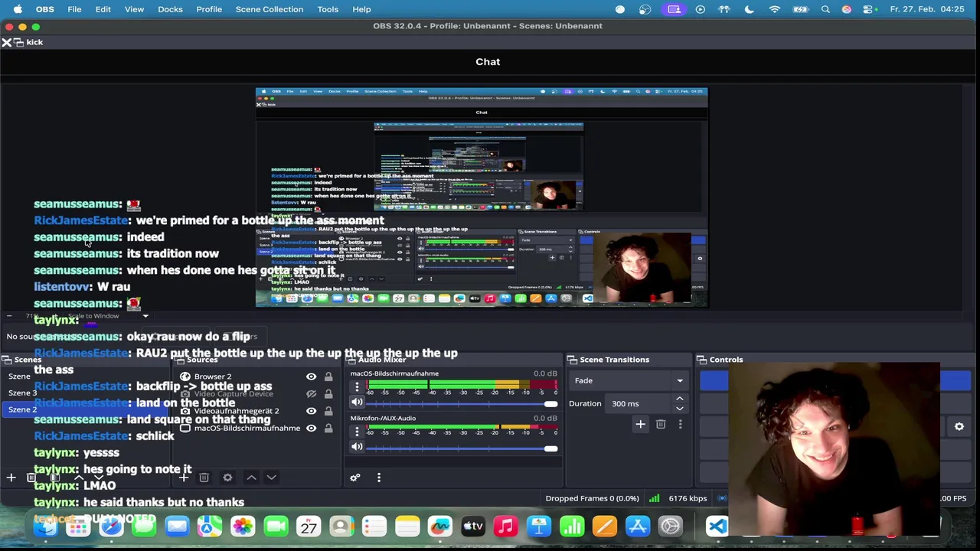This screenshot has height=551, width=980.
Task: Select Browser 2 in Sources list
Action: [x=213, y=377]
